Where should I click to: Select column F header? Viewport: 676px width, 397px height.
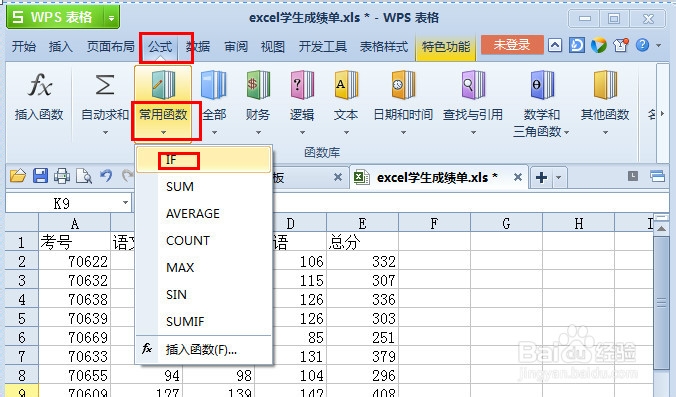pos(434,223)
